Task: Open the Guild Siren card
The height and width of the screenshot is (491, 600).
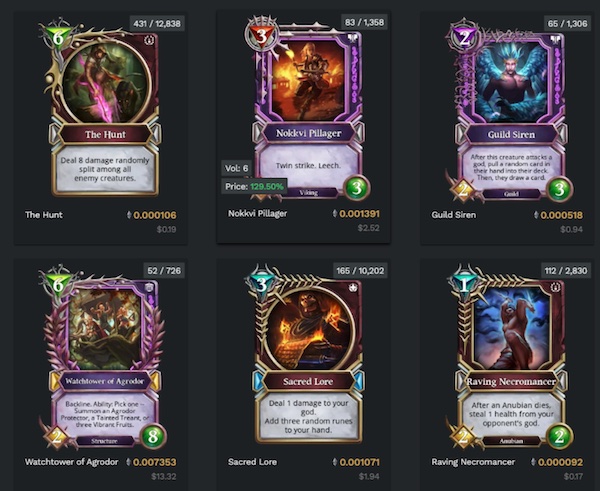Action: 510,109
